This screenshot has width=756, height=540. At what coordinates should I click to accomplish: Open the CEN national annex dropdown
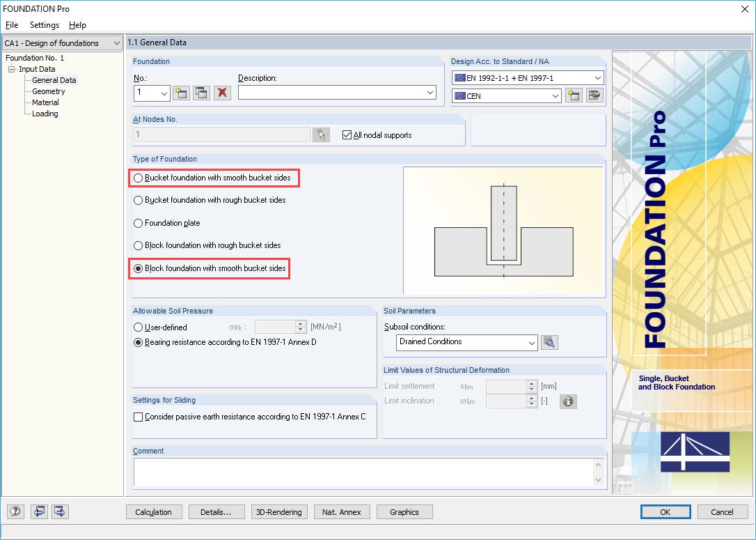tap(555, 96)
